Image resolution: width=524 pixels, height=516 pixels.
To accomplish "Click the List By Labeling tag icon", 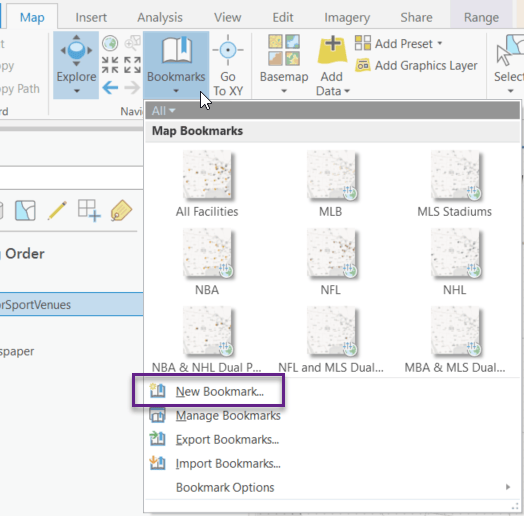I will (x=121, y=211).
